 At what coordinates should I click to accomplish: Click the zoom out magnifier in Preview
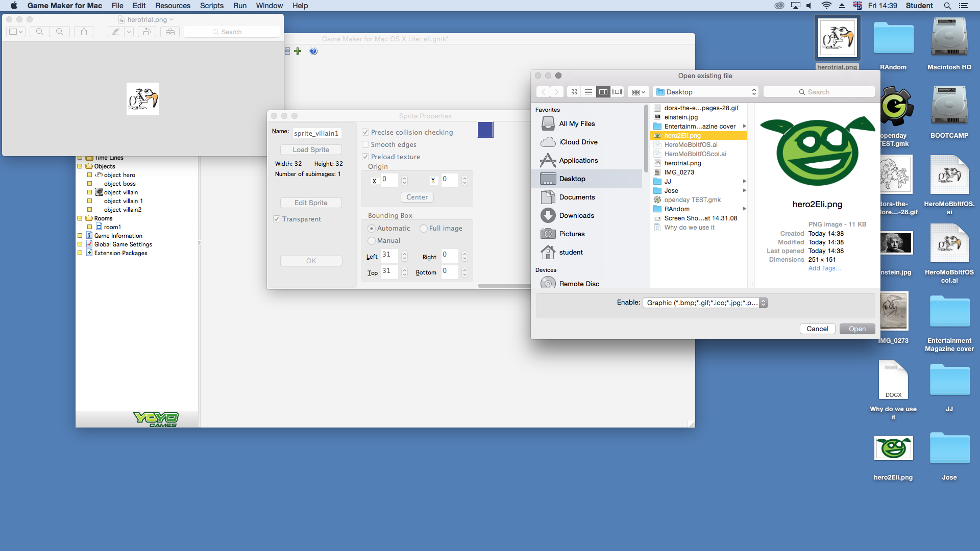[x=39, y=32]
